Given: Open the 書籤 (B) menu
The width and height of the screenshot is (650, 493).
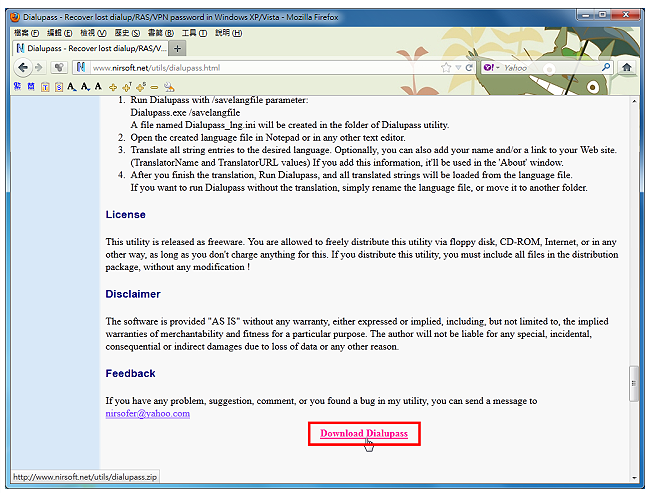Looking at the screenshot, I should point(161,33).
